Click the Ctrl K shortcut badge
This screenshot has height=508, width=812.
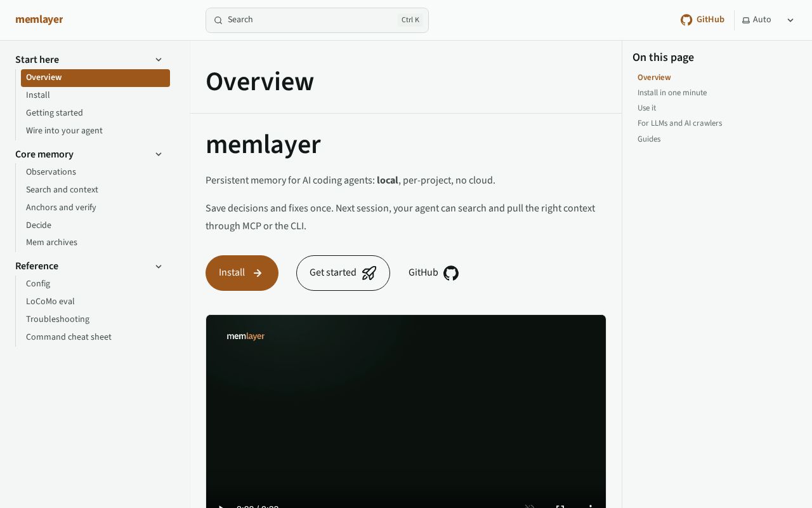pos(410,20)
